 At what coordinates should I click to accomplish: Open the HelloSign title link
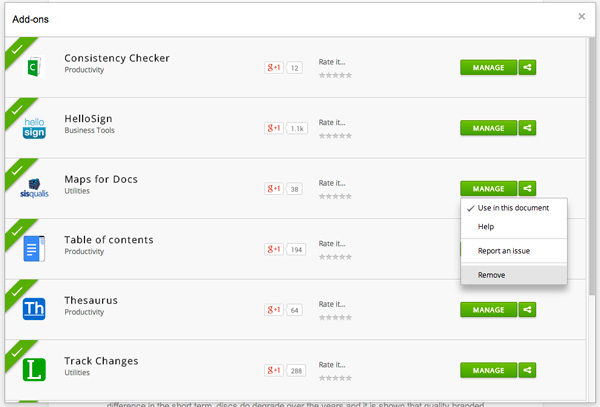click(x=88, y=119)
